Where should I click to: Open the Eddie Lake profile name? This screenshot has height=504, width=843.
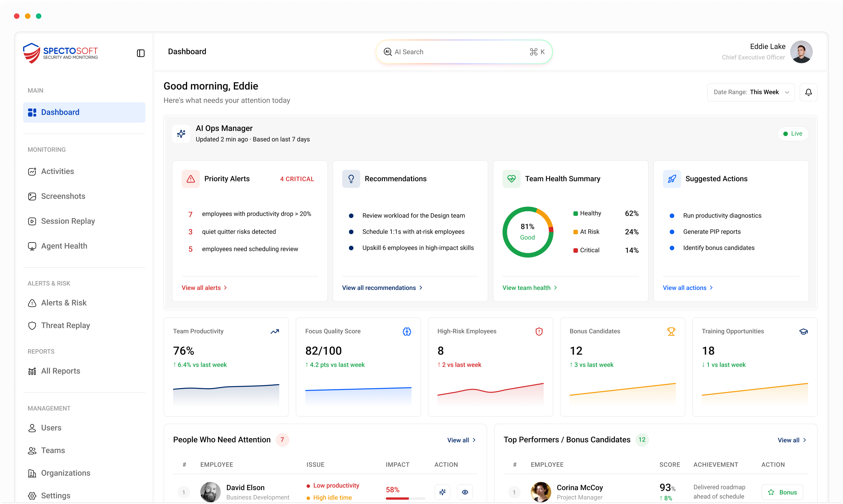tap(767, 47)
